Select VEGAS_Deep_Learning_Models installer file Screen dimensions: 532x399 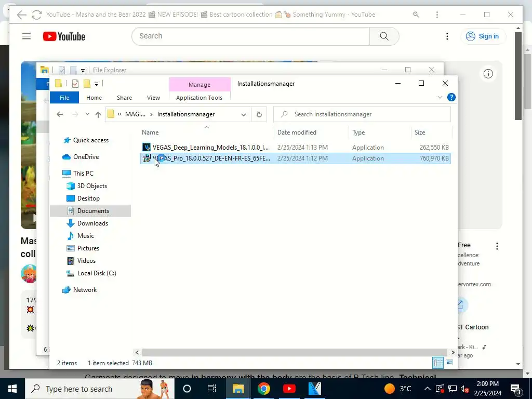[296, 147]
